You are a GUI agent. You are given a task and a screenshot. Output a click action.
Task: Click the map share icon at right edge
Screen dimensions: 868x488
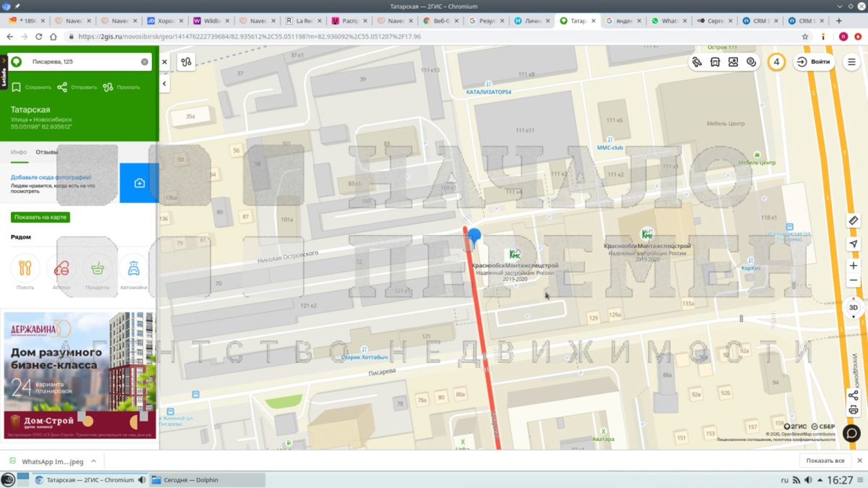[853, 396]
